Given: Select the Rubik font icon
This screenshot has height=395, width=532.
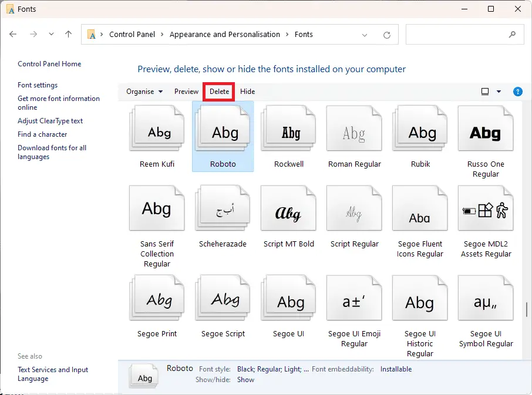Looking at the screenshot, I should coord(420,128).
